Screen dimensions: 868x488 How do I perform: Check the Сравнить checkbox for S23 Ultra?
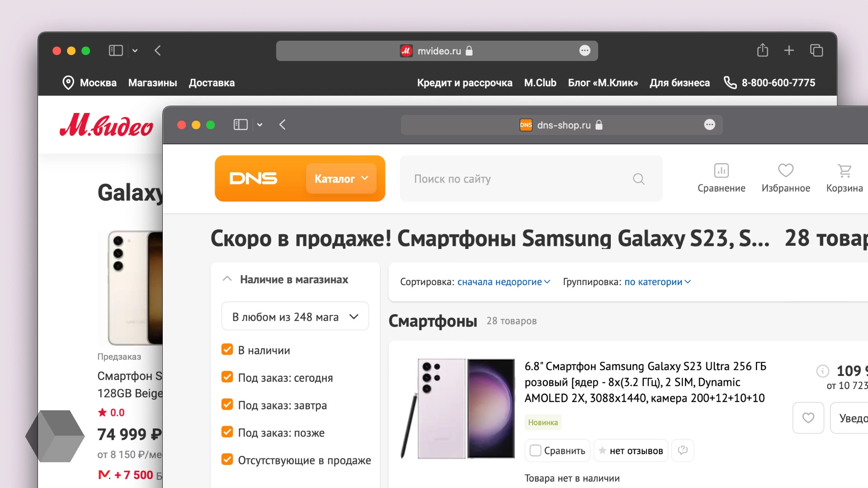coord(535,450)
